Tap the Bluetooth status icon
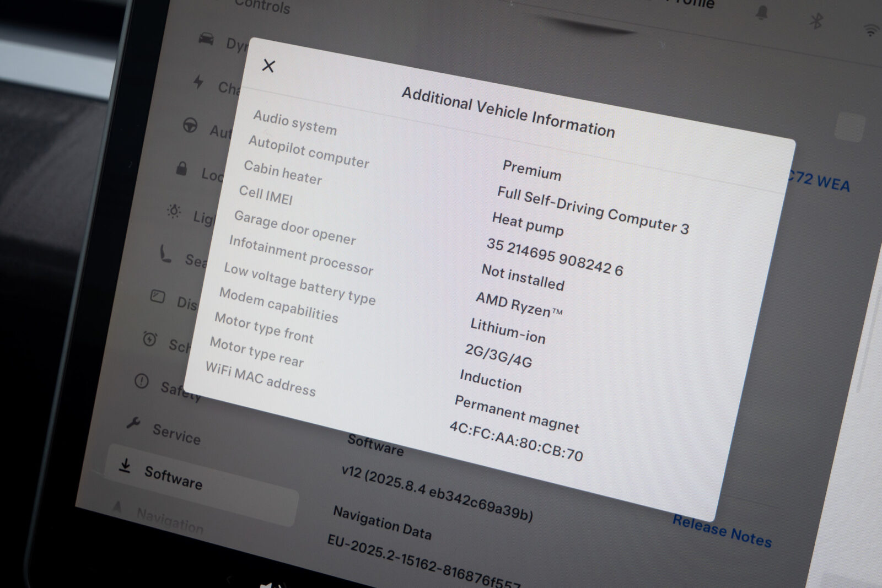The height and width of the screenshot is (588, 882). (816, 21)
